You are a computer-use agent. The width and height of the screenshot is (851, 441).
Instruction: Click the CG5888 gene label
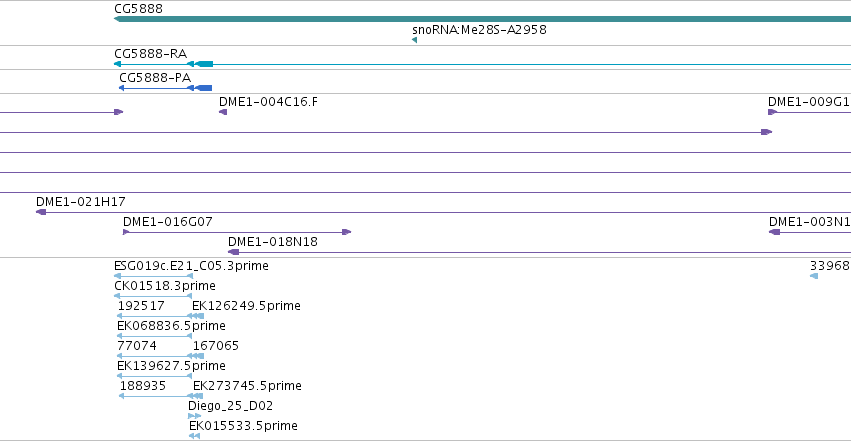coord(138,9)
